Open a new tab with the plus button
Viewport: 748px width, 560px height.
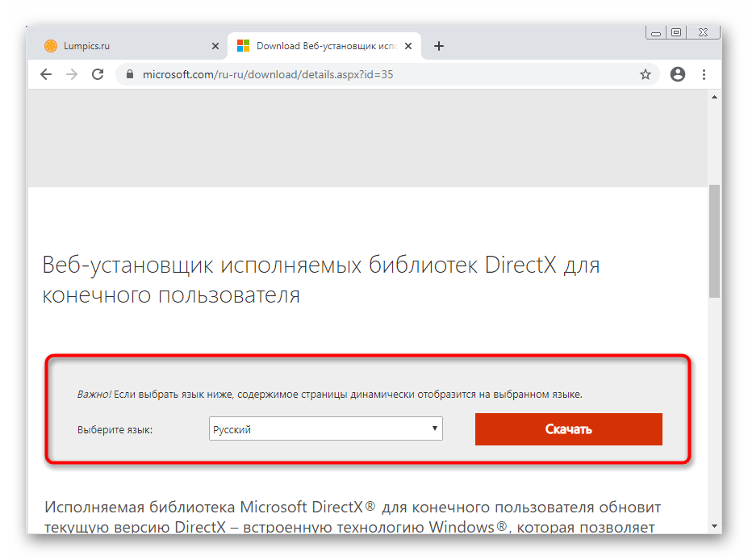point(439,46)
